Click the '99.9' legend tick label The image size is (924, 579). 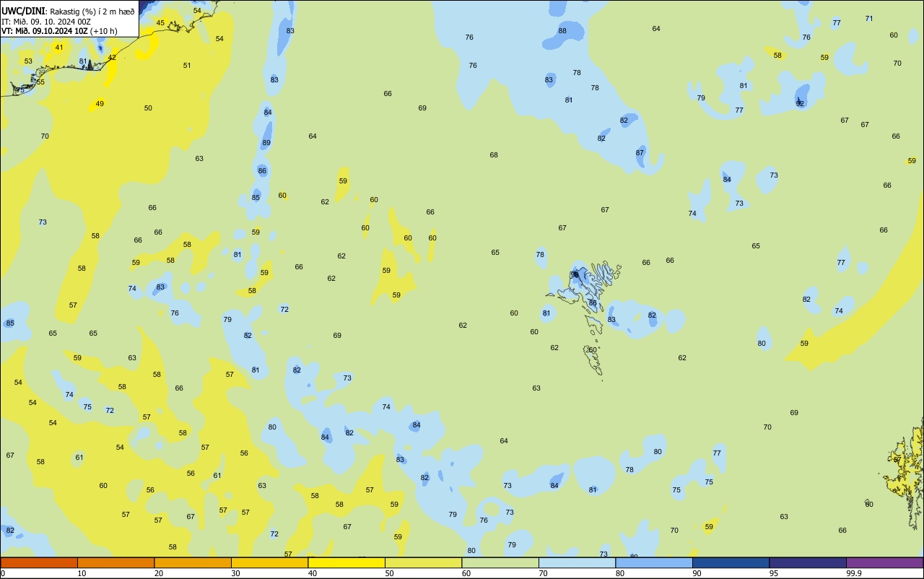pyautogui.click(x=853, y=573)
